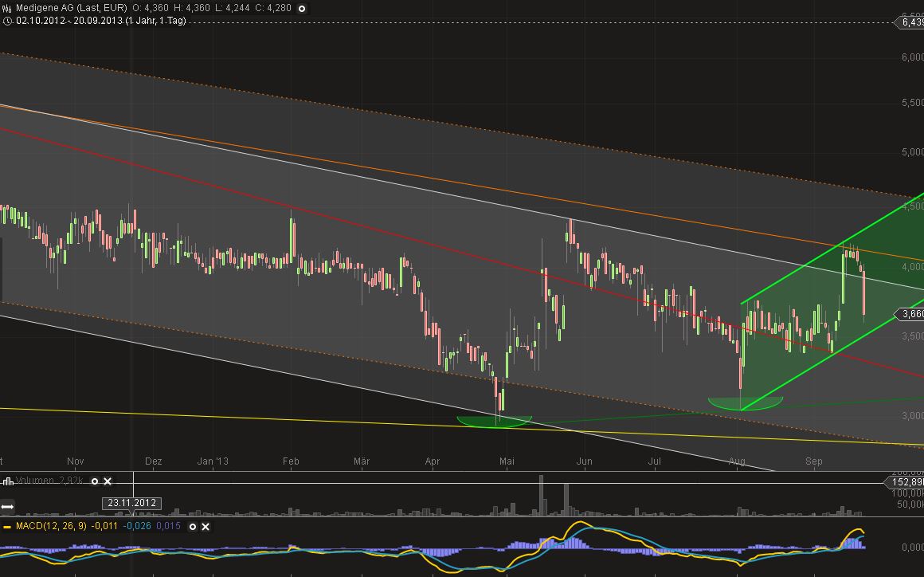Click the Mai label on time axis
The image size is (924, 577).
coord(507,461)
